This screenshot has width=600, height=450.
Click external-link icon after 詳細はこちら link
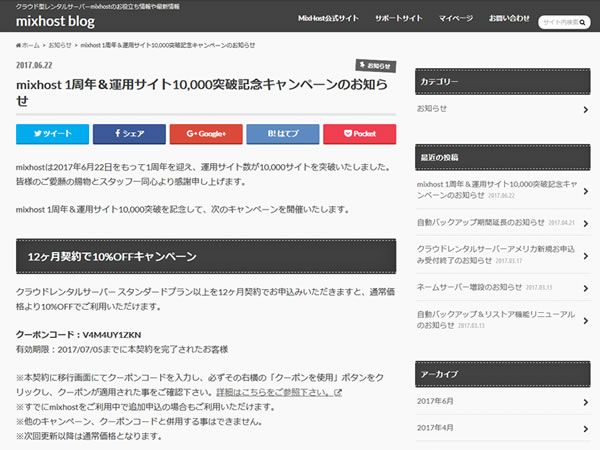tap(338, 393)
